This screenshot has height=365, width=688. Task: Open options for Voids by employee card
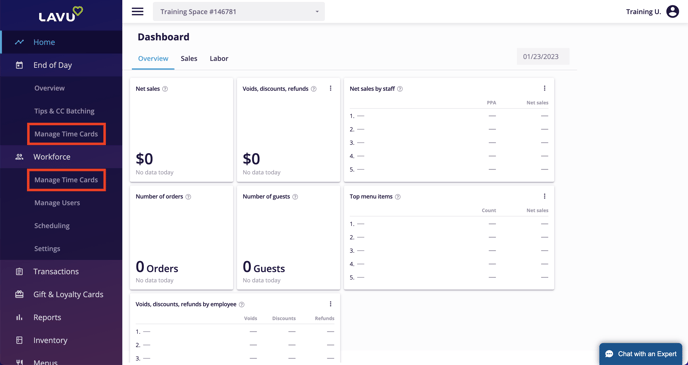point(330,304)
